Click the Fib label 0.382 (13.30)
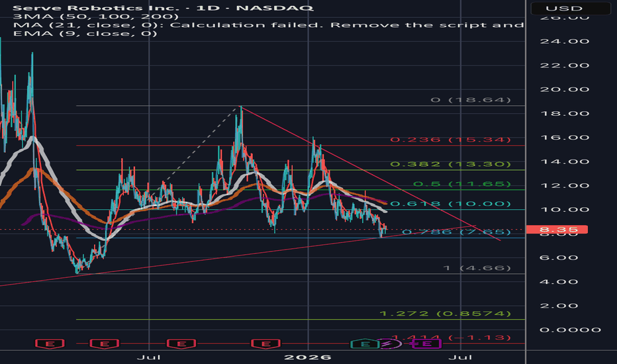The height and width of the screenshot is (364, 617). click(451, 164)
